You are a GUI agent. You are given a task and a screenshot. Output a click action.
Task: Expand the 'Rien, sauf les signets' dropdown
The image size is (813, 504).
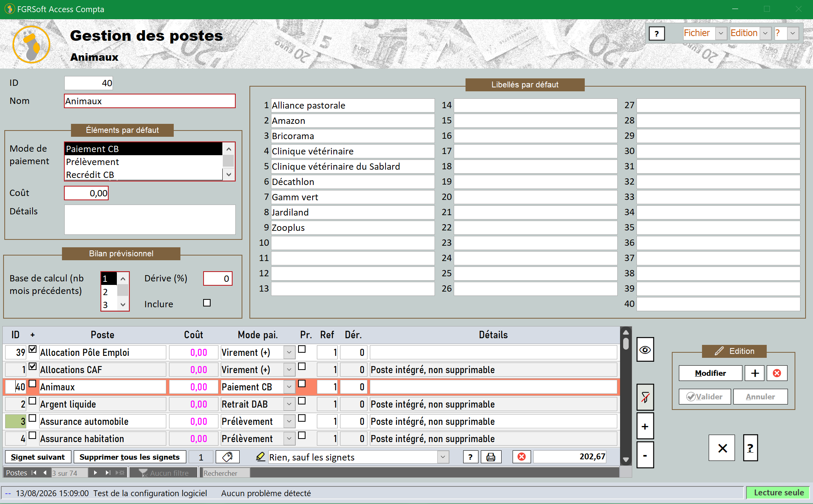pos(443,457)
